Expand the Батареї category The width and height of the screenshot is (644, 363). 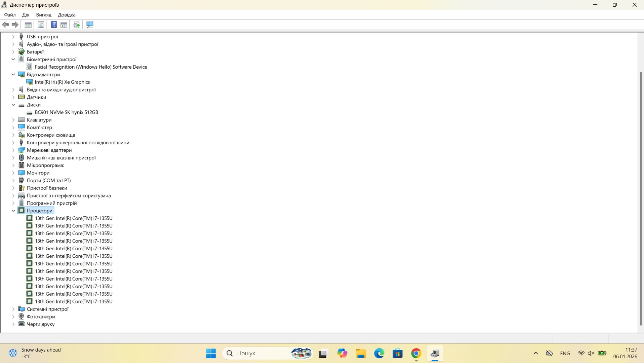pyautogui.click(x=13, y=52)
